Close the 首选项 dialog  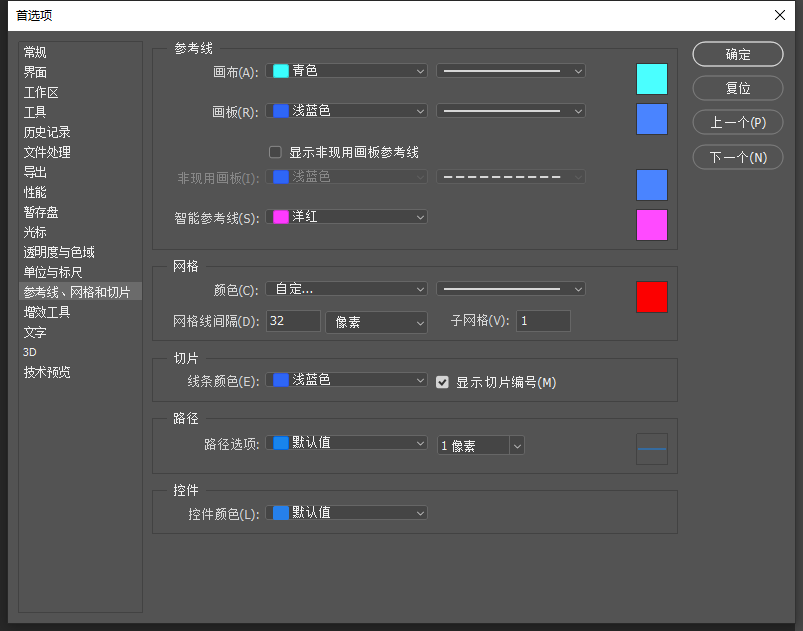tap(779, 15)
